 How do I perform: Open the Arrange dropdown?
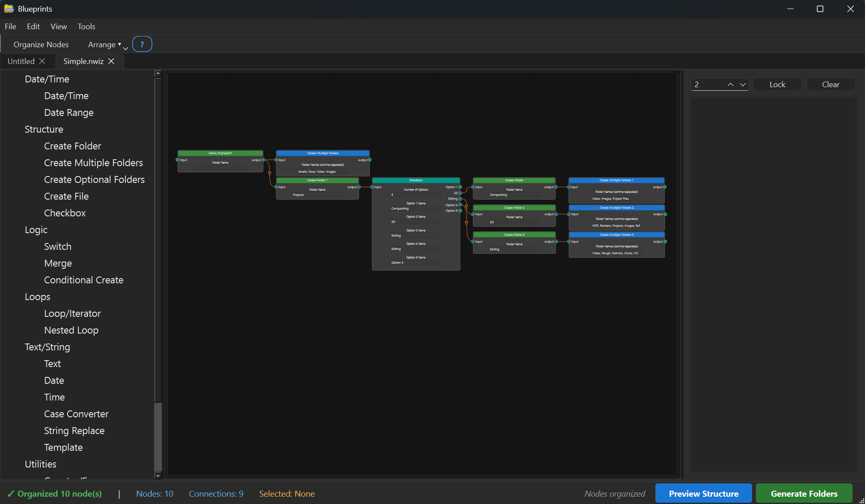tap(104, 44)
